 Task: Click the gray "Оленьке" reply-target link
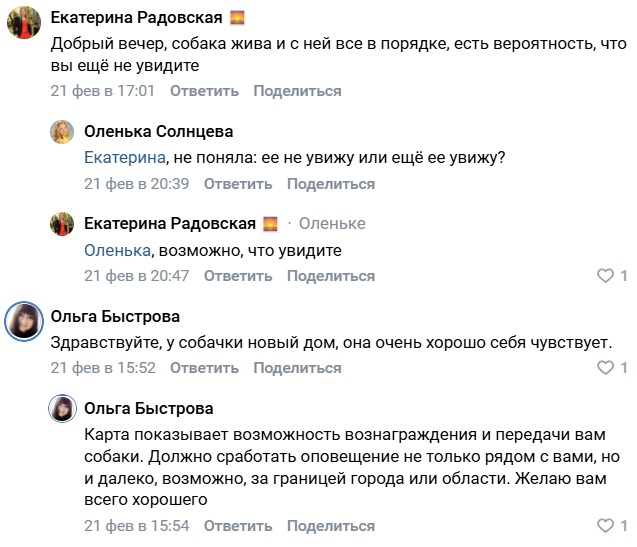tap(332, 223)
